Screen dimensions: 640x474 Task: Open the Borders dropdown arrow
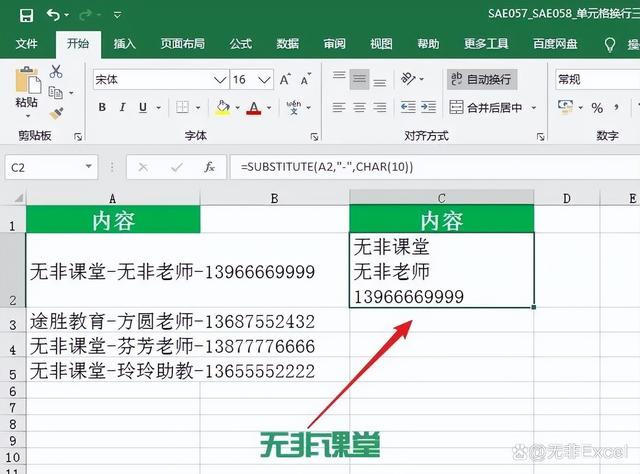pos(198,108)
